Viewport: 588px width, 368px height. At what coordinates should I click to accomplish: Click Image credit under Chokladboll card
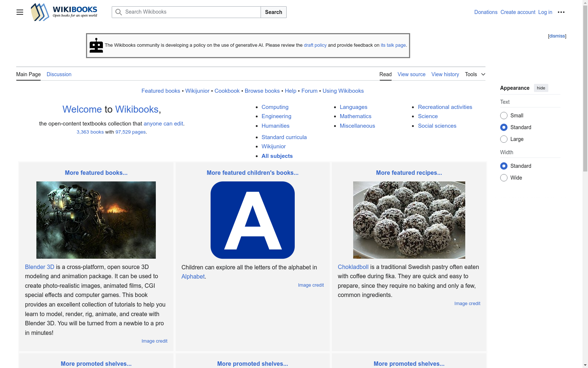[x=467, y=304]
